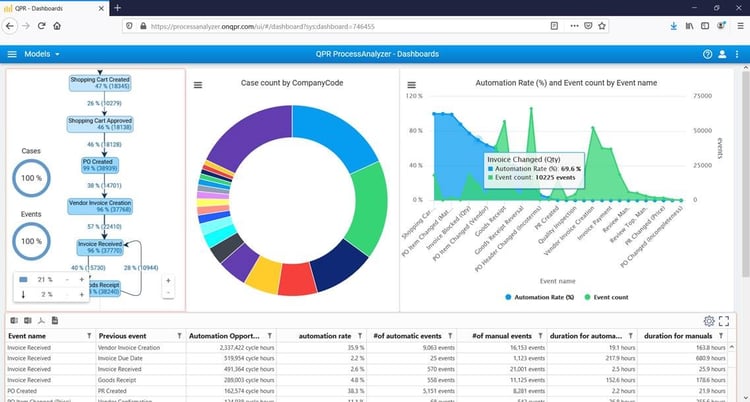Filter the Automation Opportunity column

click(270, 336)
